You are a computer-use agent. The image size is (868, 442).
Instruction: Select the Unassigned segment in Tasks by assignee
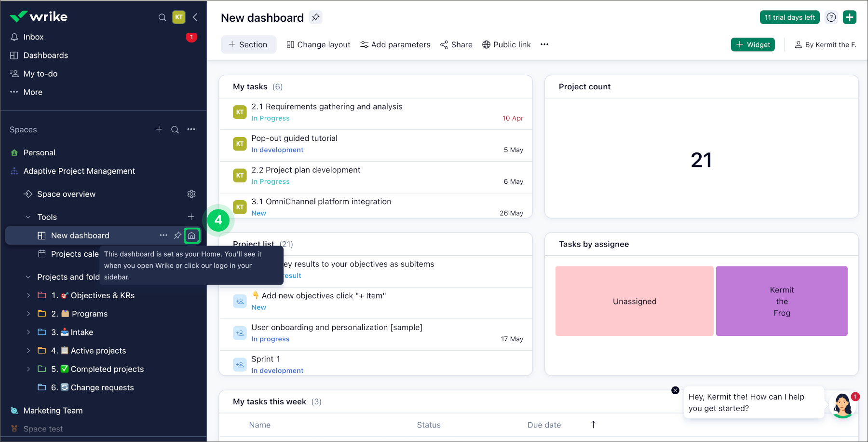[634, 301]
